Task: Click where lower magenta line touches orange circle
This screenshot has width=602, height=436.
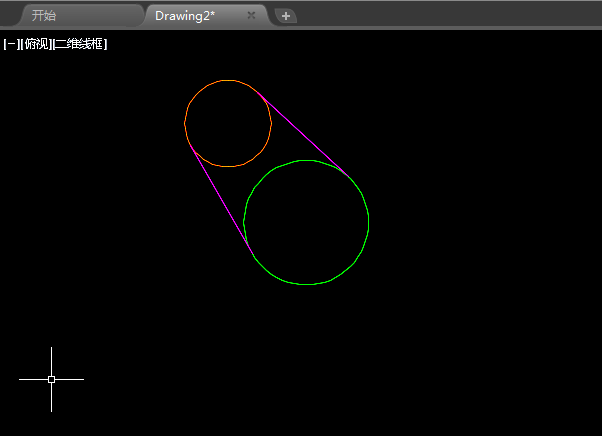Action: 190,145
